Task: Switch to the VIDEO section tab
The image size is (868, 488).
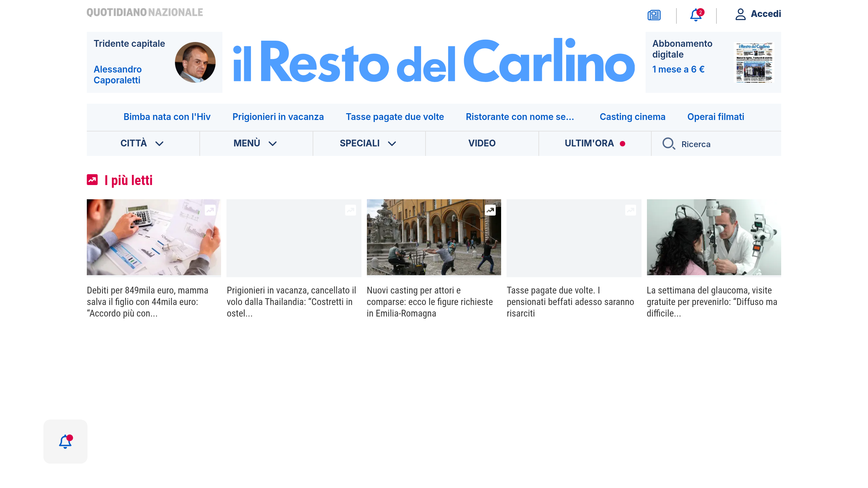Action: click(x=481, y=143)
